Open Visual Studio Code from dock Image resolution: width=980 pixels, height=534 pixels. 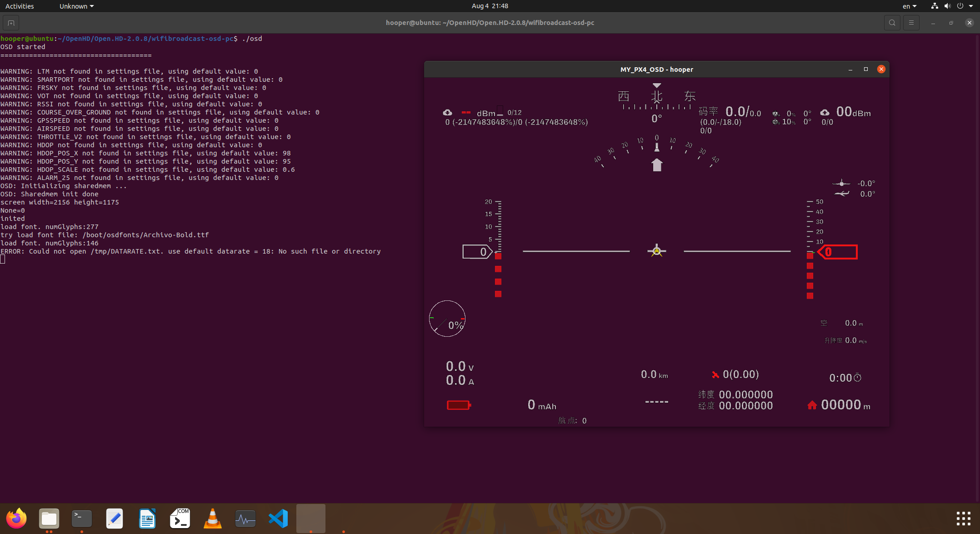(x=278, y=519)
